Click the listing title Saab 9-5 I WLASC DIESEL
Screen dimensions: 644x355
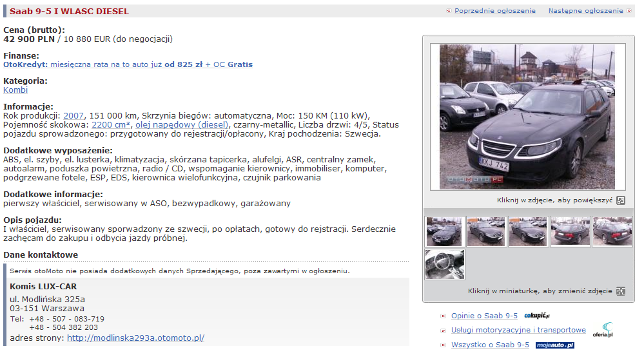(69, 12)
